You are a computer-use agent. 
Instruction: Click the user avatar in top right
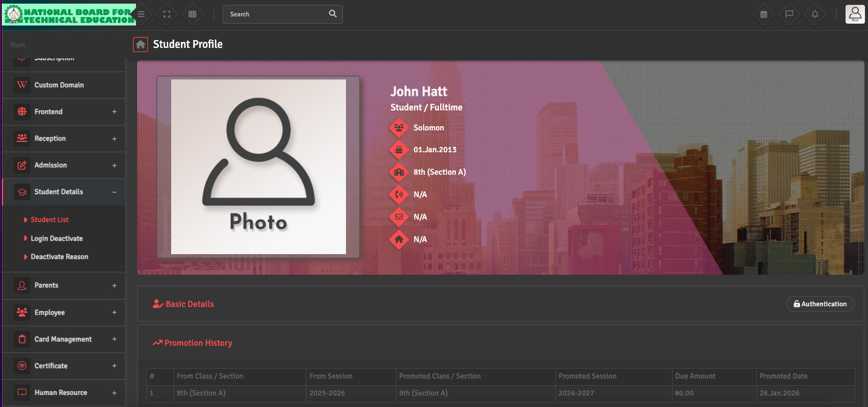point(855,14)
